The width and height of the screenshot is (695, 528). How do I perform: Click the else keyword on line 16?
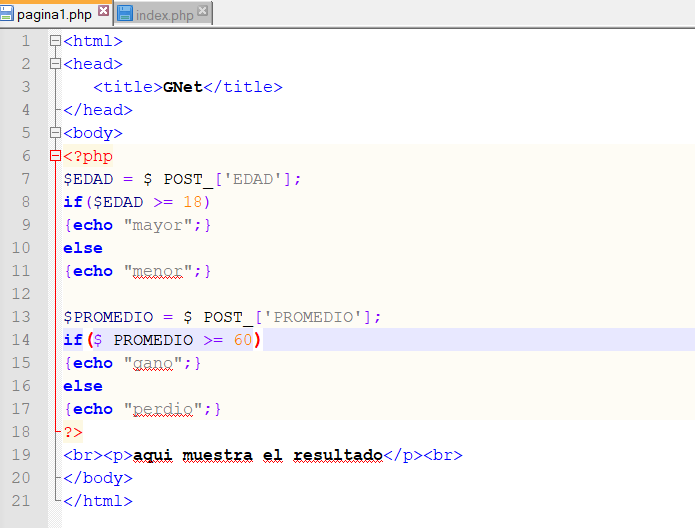pyautogui.click(x=83, y=386)
